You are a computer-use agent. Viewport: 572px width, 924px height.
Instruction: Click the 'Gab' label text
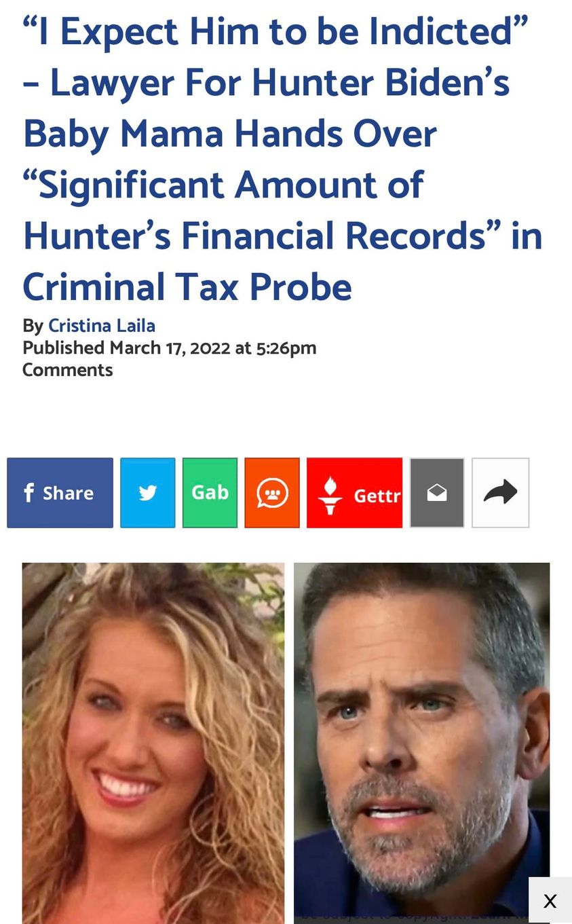(210, 492)
